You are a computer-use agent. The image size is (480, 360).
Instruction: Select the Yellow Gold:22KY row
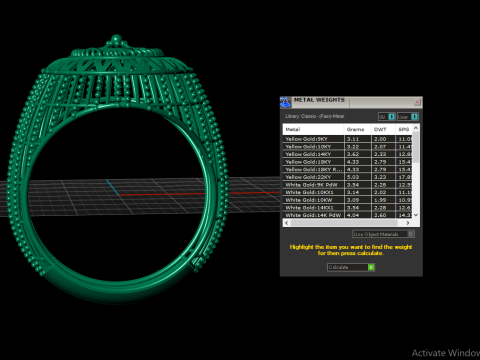(347, 177)
